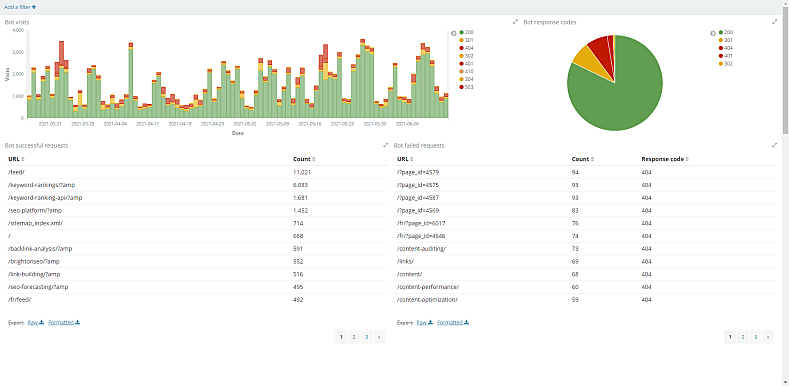Go to page 3 of failed requests
Screen dimensions: 789x386
[755, 337]
